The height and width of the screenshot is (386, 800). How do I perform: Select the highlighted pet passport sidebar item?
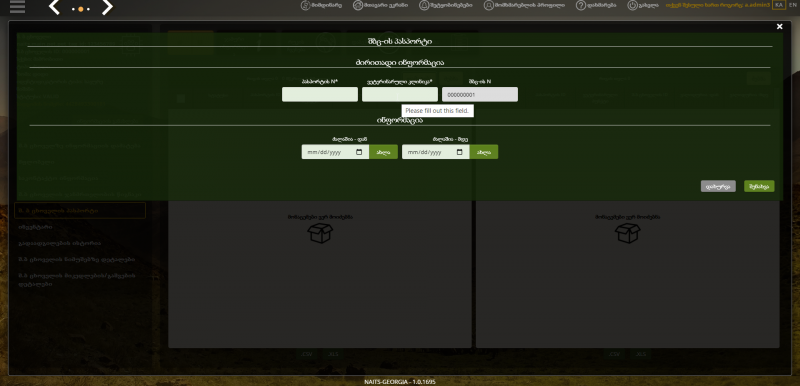tap(80, 211)
